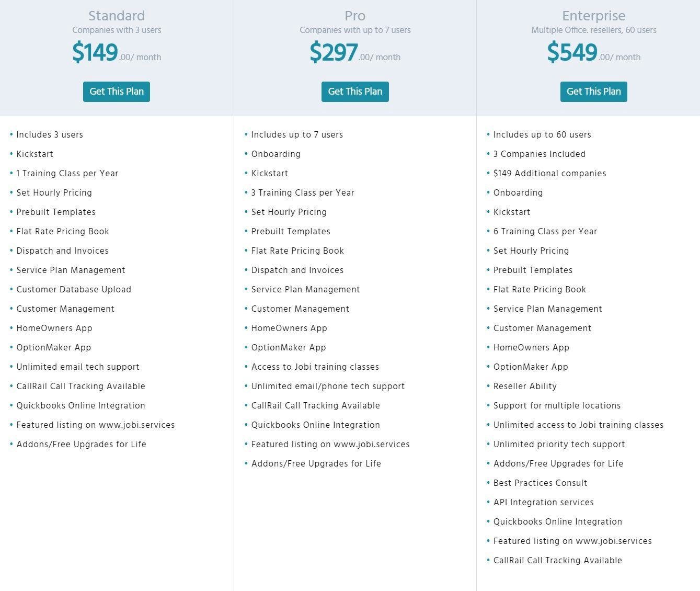Select the Enterprise plan heading
The height and width of the screenshot is (591, 700).
[x=593, y=16]
